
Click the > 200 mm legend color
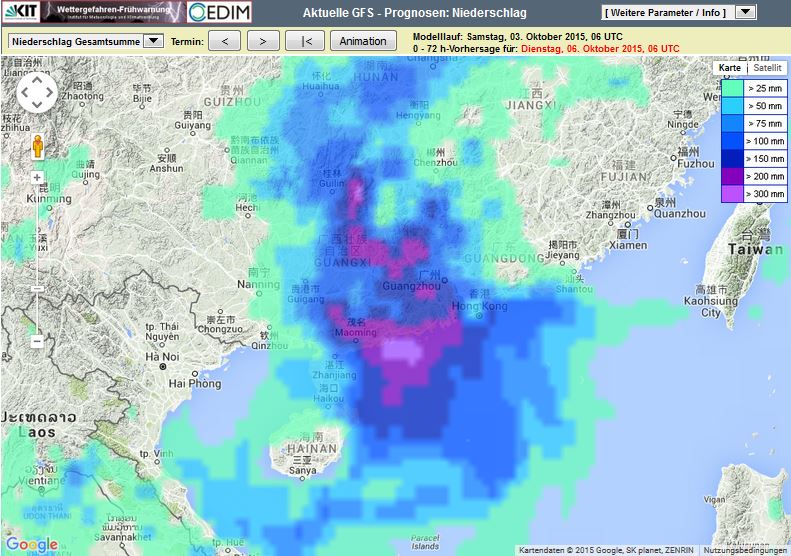click(731, 177)
